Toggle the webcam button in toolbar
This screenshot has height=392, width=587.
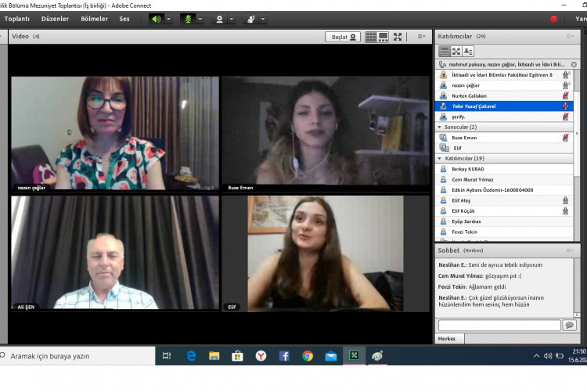click(219, 19)
